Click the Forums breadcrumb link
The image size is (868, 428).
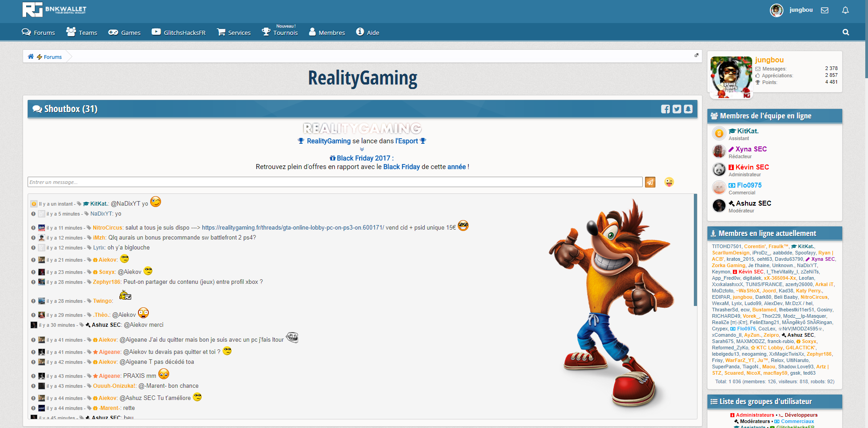click(x=52, y=57)
